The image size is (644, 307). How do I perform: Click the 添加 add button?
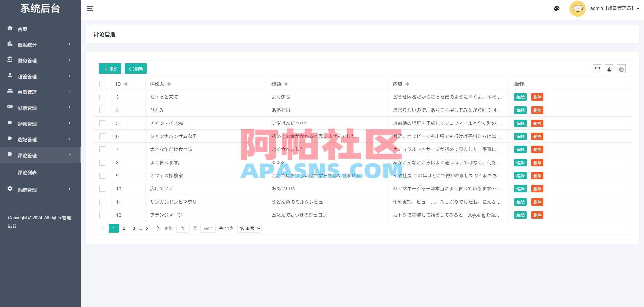pyautogui.click(x=110, y=69)
